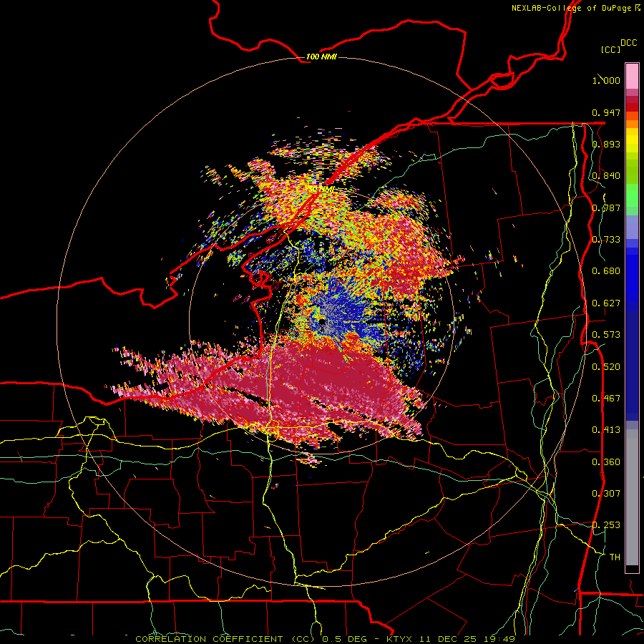Click the 0.520 color scale value
The width and height of the screenshot is (644, 644).
[606, 367]
